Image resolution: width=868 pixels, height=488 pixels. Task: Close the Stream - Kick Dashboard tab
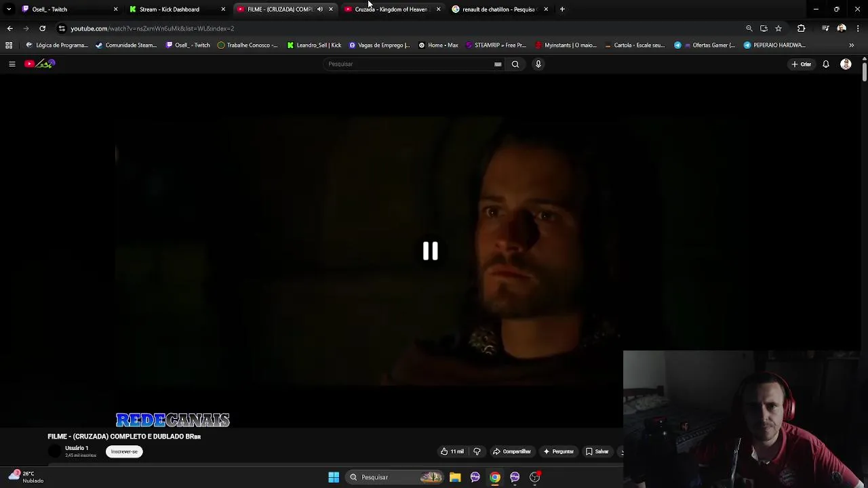[x=223, y=9]
